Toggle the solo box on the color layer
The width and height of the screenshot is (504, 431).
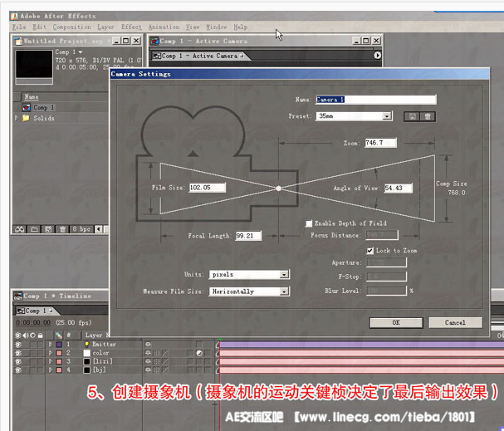[x=32, y=353]
